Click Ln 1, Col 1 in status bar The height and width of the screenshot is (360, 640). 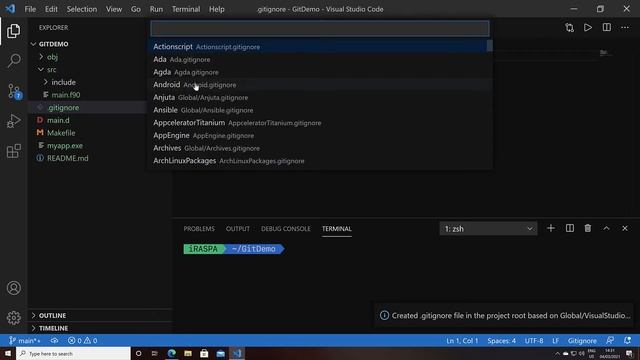pos(462,340)
